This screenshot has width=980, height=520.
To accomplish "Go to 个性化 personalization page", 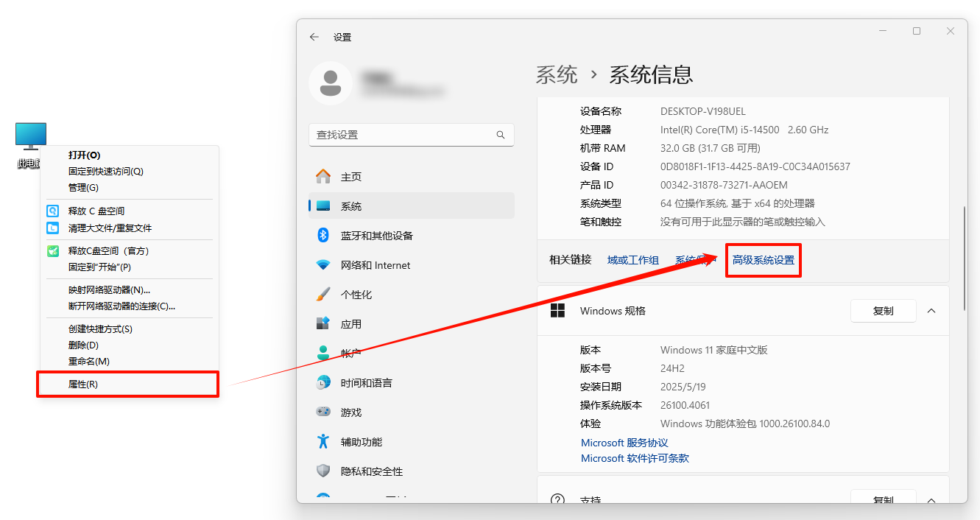I will tap(356, 295).
